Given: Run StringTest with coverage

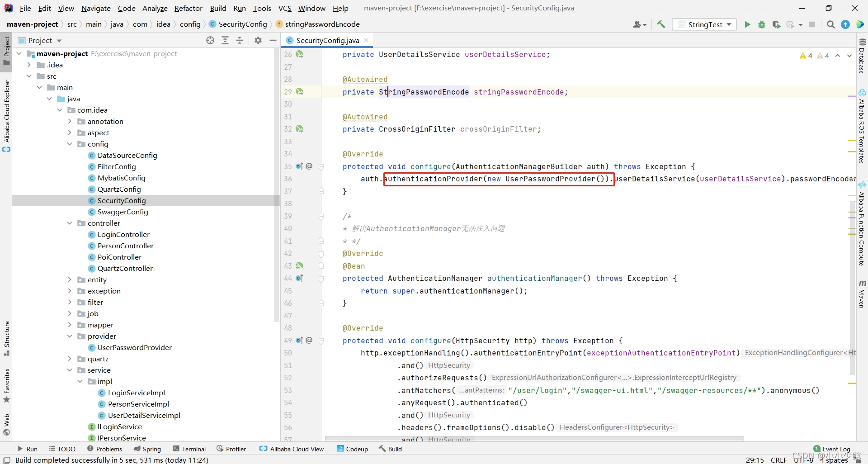Looking at the screenshot, I should pos(776,24).
